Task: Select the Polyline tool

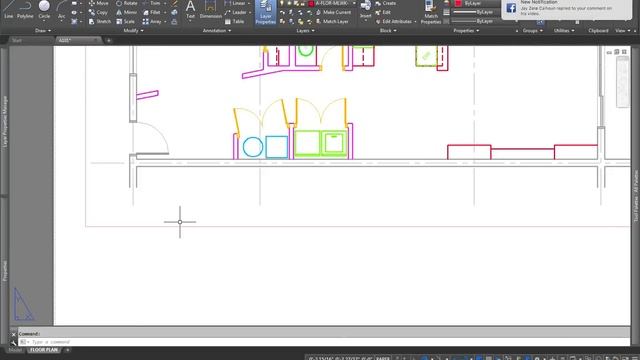Action: pos(25,10)
